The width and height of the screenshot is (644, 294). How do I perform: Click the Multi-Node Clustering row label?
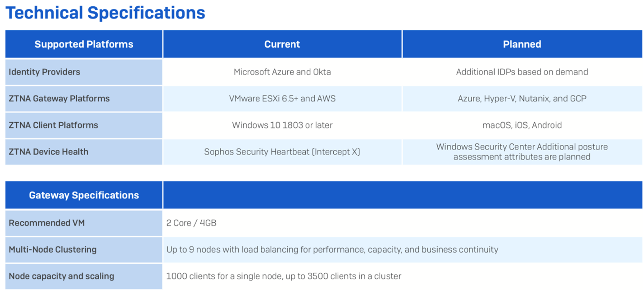pos(52,249)
